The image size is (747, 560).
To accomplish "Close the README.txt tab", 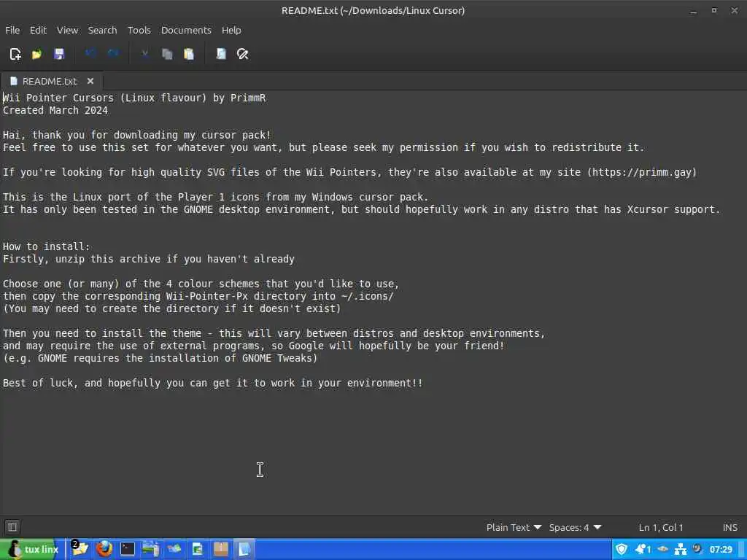I will point(90,81).
